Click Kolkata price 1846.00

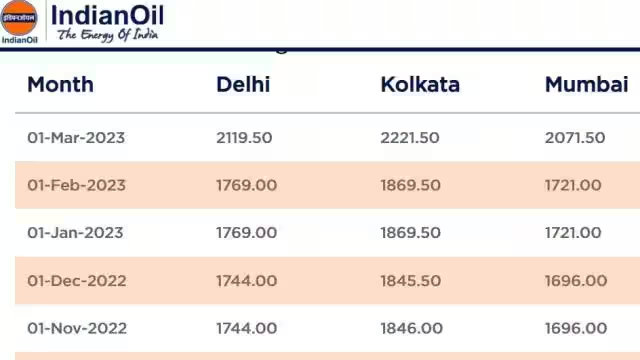[x=411, y=328]
